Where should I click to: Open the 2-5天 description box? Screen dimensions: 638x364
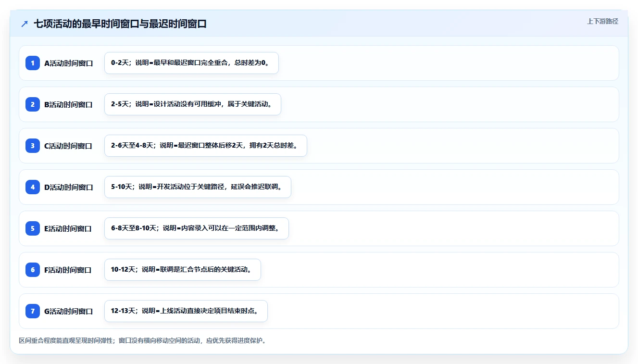(193, 104)
